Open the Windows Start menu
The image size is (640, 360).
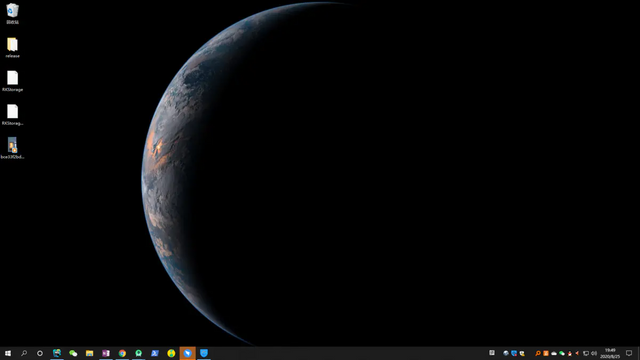8,353
